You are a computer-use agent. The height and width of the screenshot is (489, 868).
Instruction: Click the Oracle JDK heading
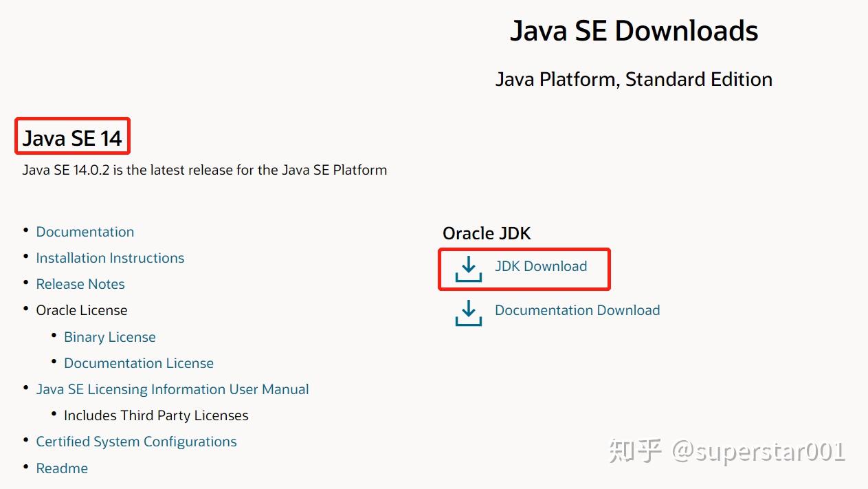487,233
